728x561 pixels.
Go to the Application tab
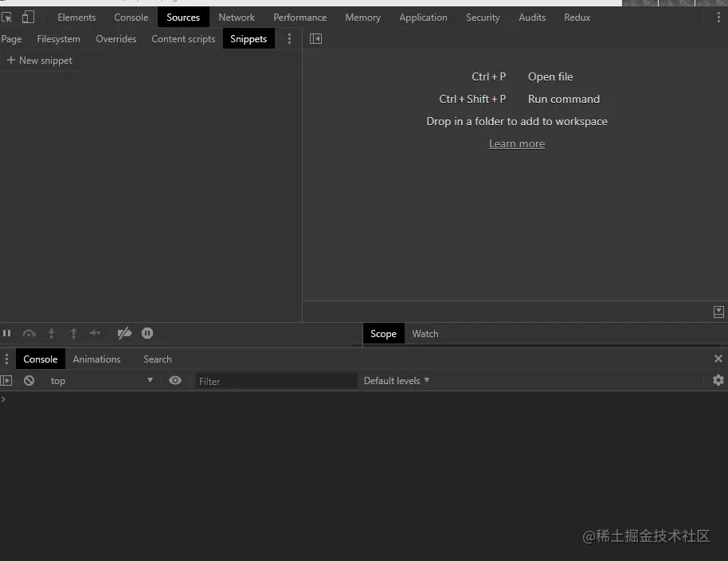[x=424, y=18]
